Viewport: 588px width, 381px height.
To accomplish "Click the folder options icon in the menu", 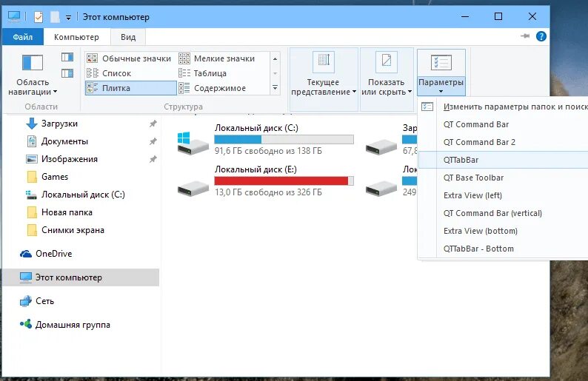I will click(427, 107).
